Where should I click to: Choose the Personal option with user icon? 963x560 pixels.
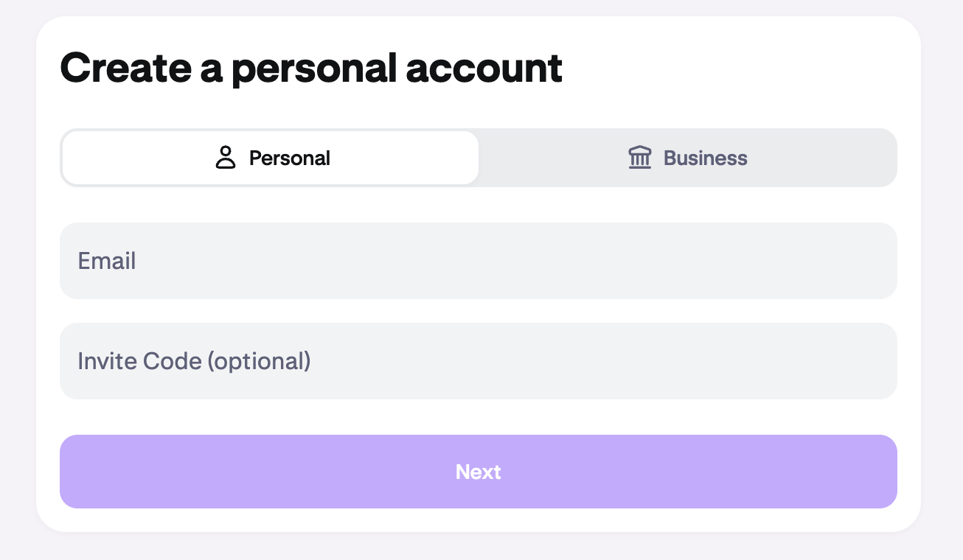[x=271, y=158]
